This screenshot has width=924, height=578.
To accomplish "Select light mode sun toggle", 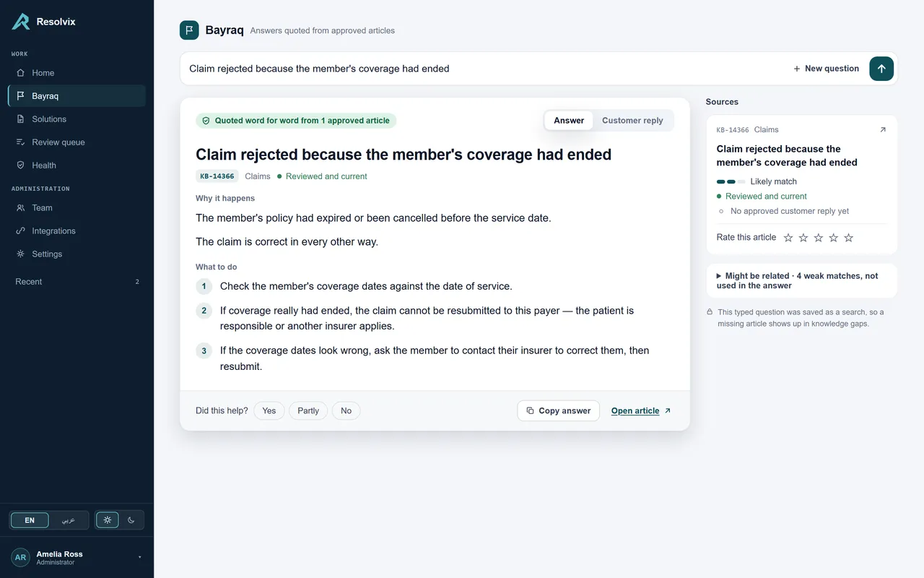I will tap(108, 520).
